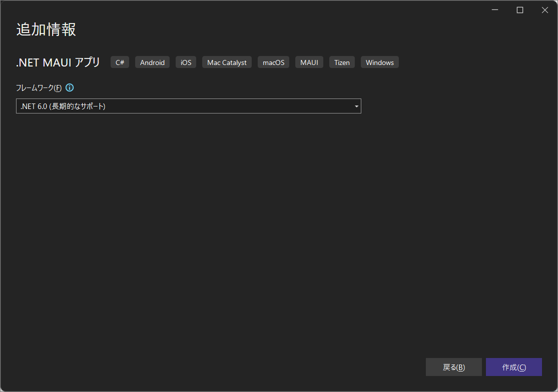Click the 戻る(B) back button
Viewport: 558px width, 392px height.
454,367
